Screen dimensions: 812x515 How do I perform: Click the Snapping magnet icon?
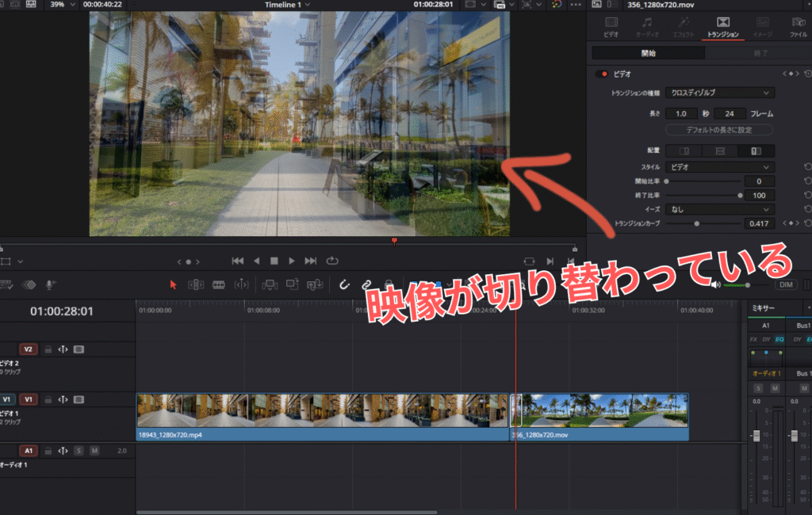coord(344,284)
